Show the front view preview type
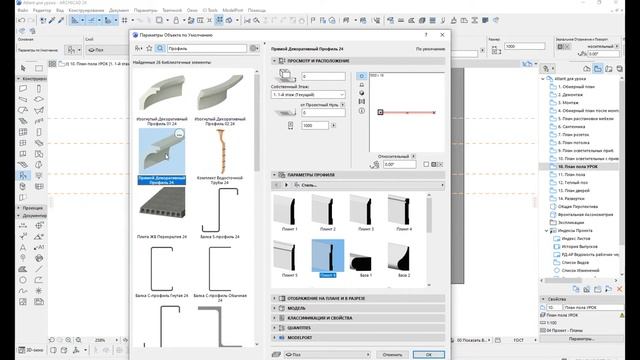This screenshot has width=640, height=360. click(x=361, y=84)
